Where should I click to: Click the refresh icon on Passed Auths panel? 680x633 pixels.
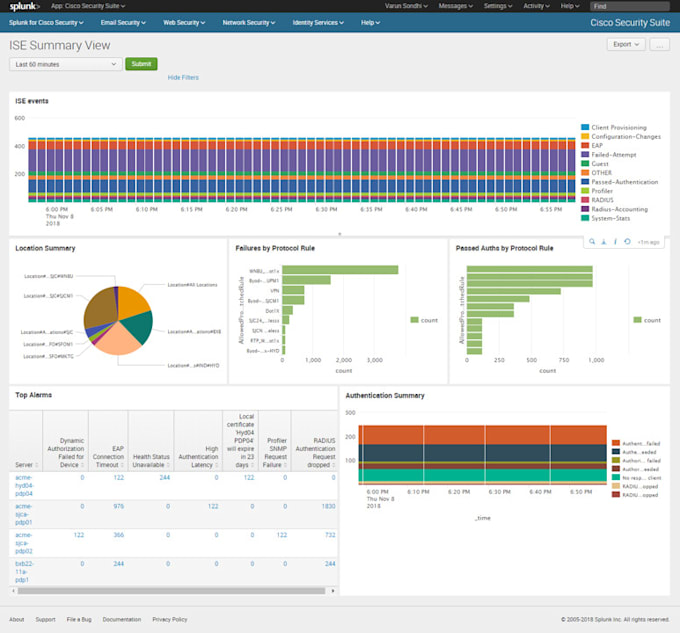627,241
